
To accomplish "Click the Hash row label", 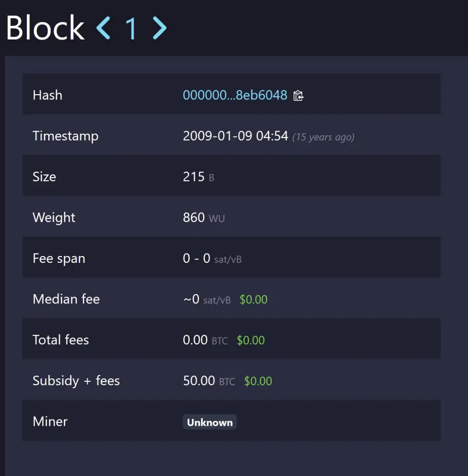I will (x=47, y=95).
